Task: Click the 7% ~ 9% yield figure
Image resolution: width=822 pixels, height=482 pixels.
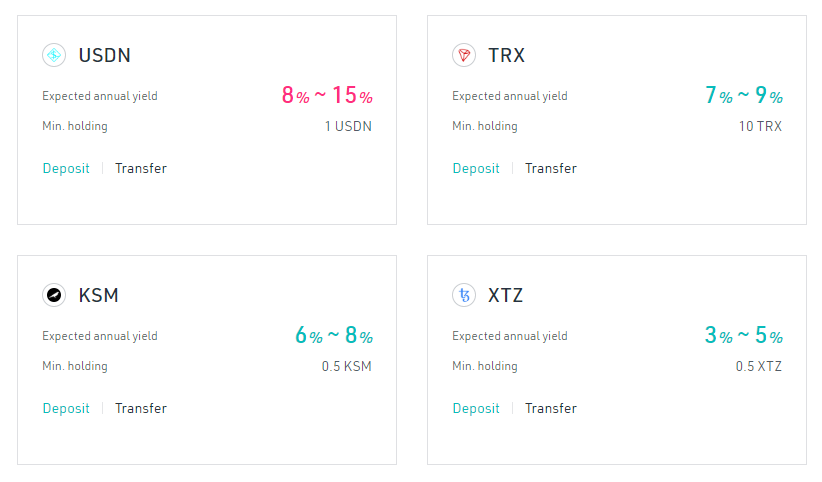Action: pyautogui.click(x=744, y=95)
